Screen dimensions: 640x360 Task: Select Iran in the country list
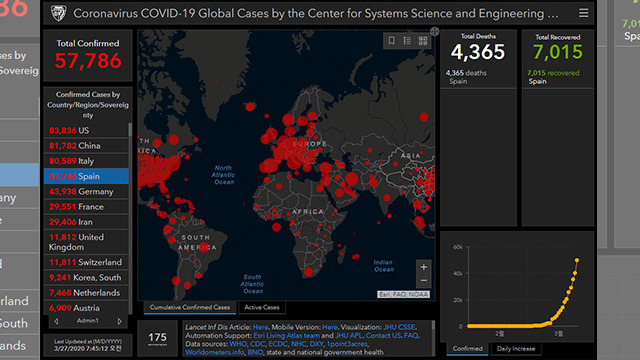(x=86, y=222)
